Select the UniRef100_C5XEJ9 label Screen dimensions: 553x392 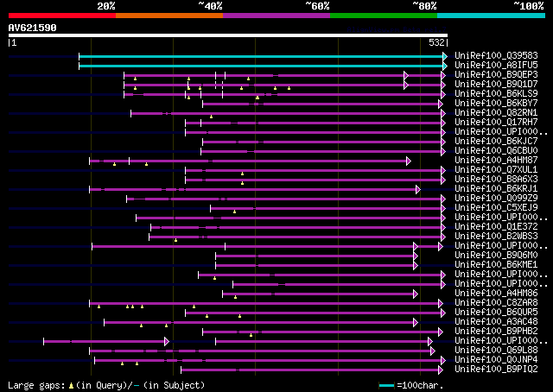pos(496,208)
